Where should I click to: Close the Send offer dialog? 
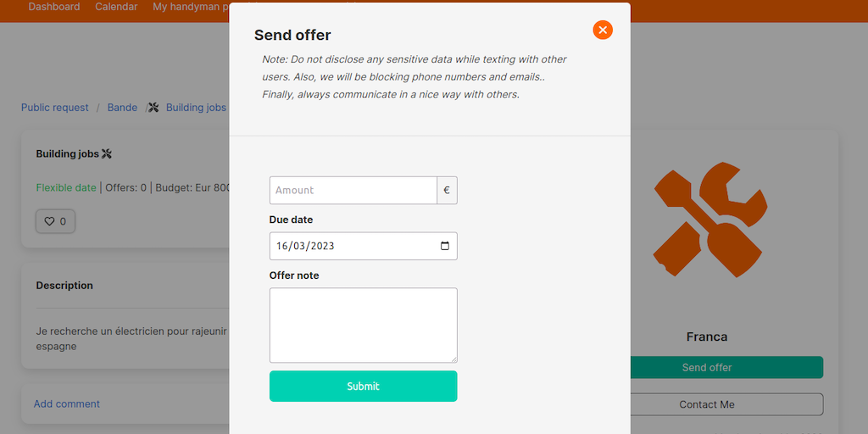603,30
